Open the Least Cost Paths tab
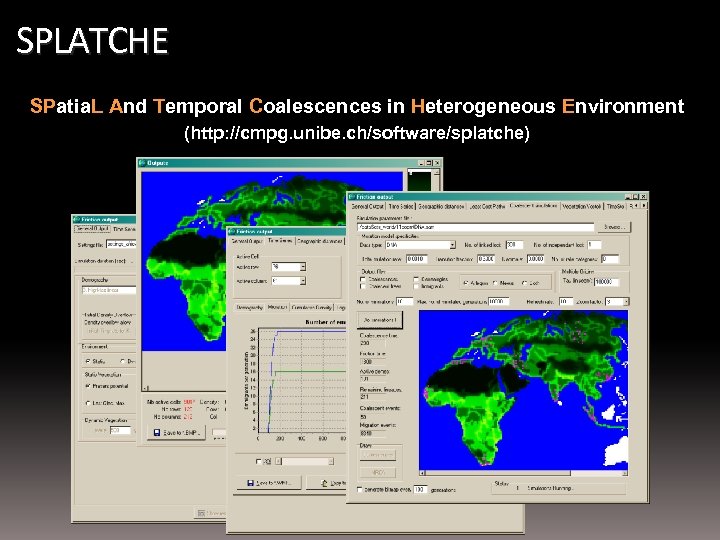The height and width of the screenshot is (540, 720). click(x=487, y=207)
